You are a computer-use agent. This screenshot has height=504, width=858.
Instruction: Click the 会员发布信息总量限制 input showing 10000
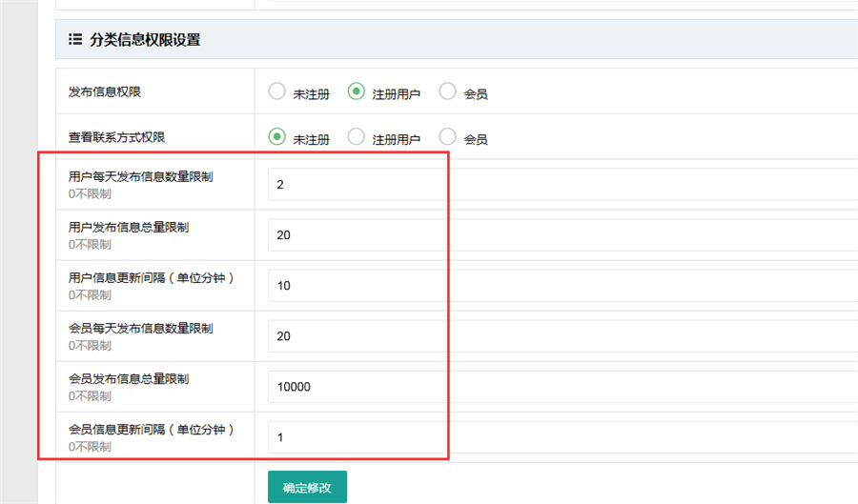[562, 387]
